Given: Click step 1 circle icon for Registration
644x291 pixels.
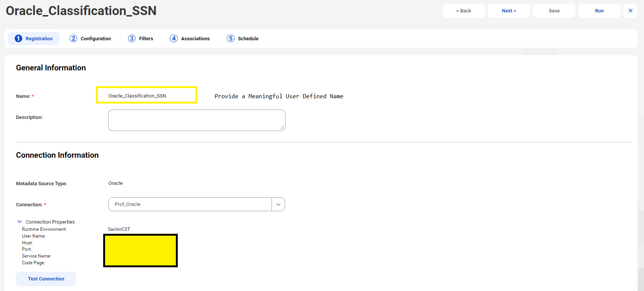Looking at the screenshot, I should tap(18, 38).
